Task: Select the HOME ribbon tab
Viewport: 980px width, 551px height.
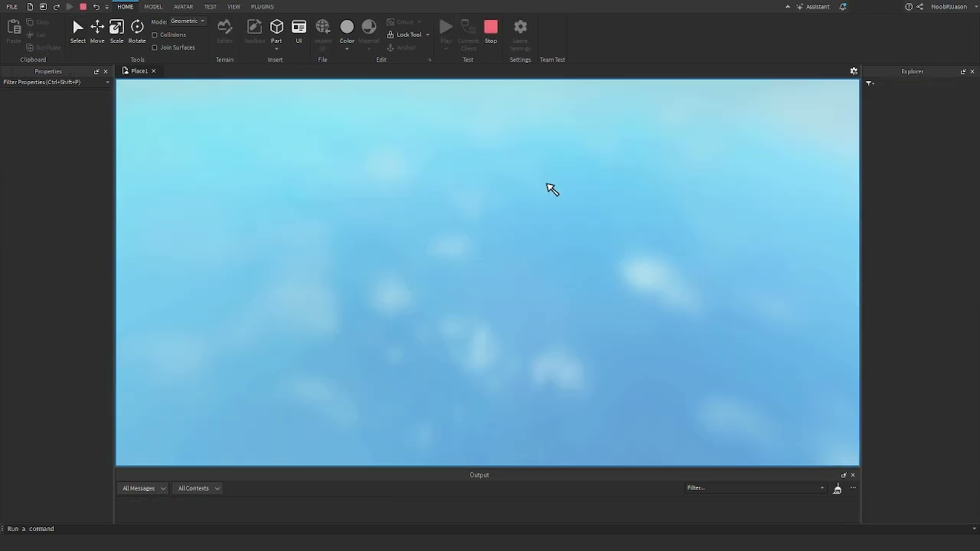Action: [x=125, y=7]
